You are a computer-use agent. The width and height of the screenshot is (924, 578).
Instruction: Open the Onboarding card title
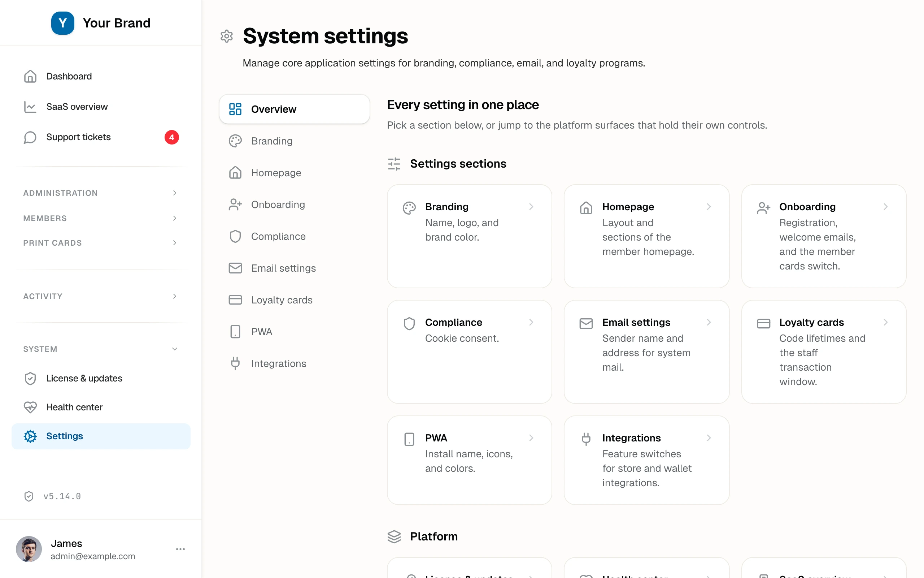point(807,207)
